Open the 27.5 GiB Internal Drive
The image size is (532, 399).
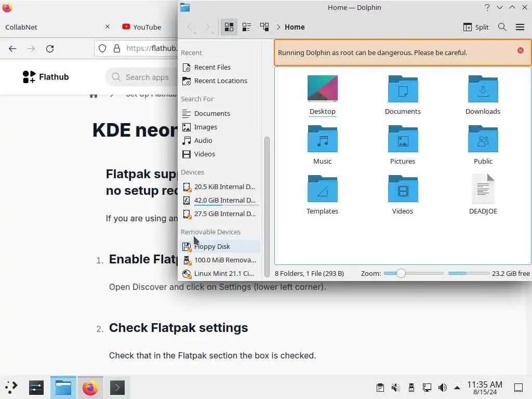pyautogui.click(x=220, y=214)
